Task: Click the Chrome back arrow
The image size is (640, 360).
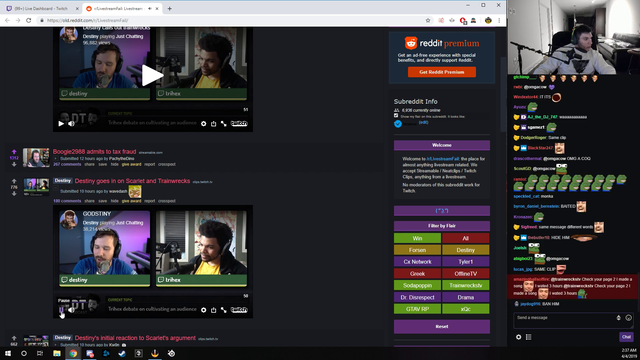Action: (7, 20)
